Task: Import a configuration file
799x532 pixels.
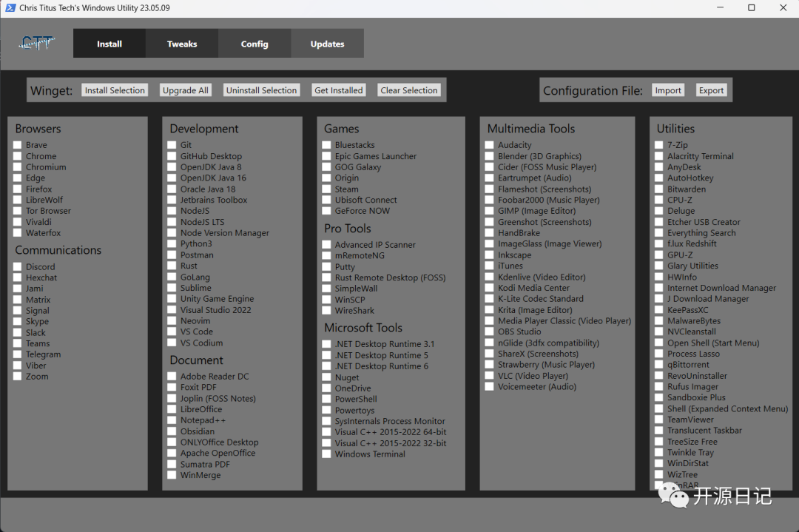Action: click(x=668, y=90)
